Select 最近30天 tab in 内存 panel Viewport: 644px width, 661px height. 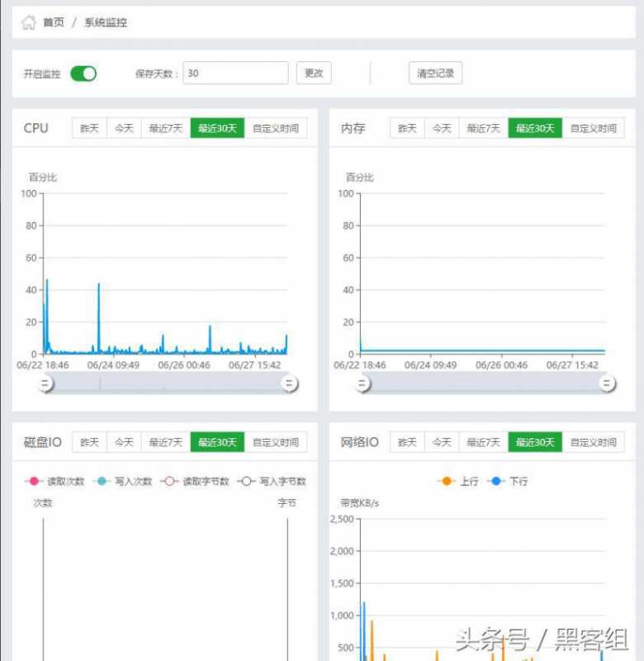[x=535, y=128]
